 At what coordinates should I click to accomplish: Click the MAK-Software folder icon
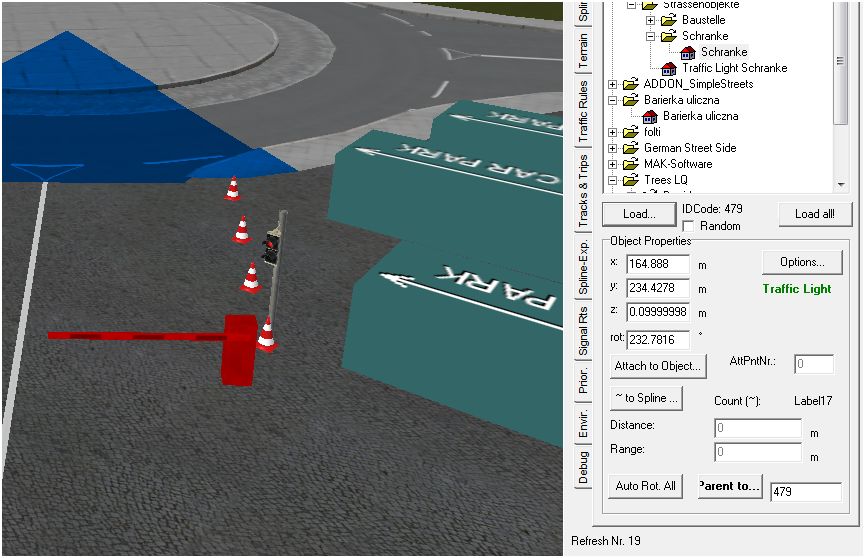630,164
